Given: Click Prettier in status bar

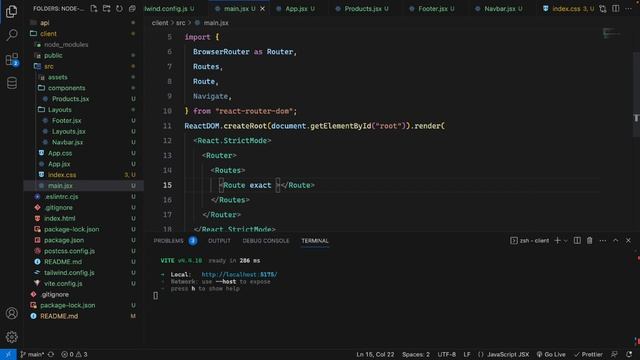Looking at the screenshot, I should pos(588,354).
